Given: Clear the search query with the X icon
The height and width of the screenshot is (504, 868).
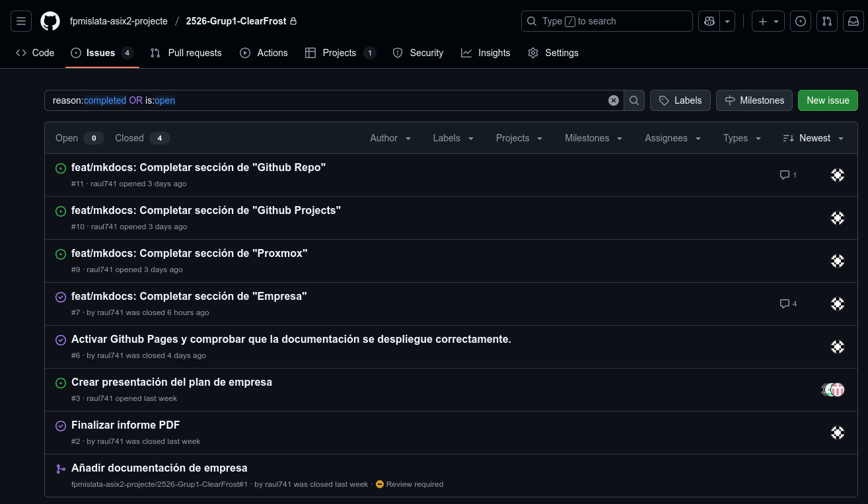Looking at the screenshot, I should pyautogui.click(x=613, y=100).
